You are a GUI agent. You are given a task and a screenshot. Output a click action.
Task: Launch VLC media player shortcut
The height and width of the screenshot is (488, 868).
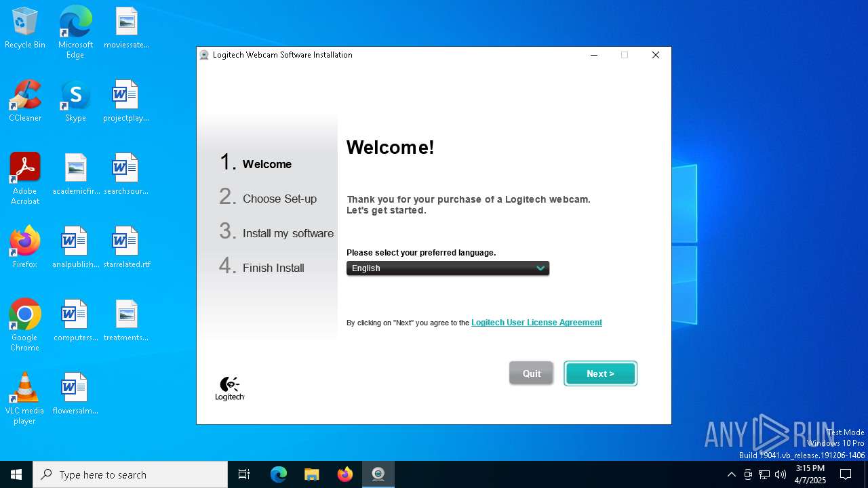[x=25, y=399]
